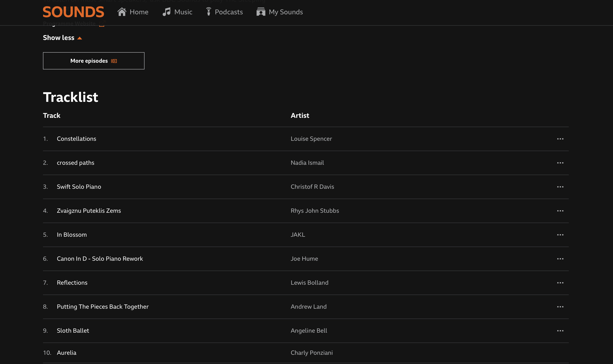
Task: Click the Programme Website external link icon
Action: click(x=102, y=24)
